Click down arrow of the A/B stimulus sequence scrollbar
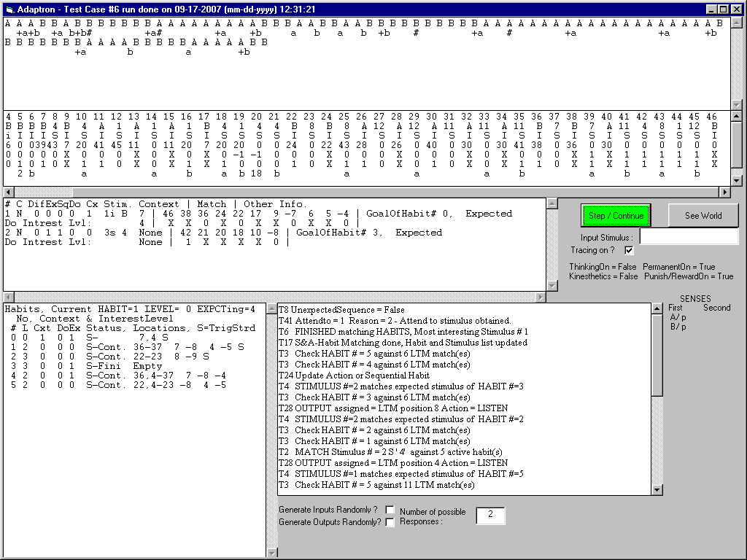Screen dimensions: 747x560 [x=737, y=105]
